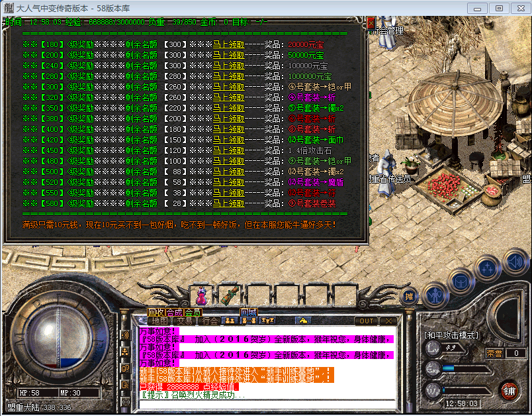Claim level 500 reward via 马上领取

[229, 172]
